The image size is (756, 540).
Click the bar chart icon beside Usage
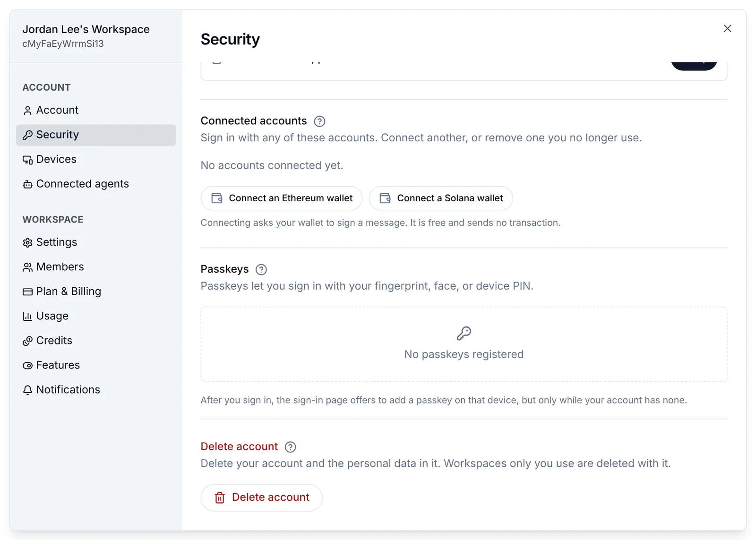coord(28,317)
